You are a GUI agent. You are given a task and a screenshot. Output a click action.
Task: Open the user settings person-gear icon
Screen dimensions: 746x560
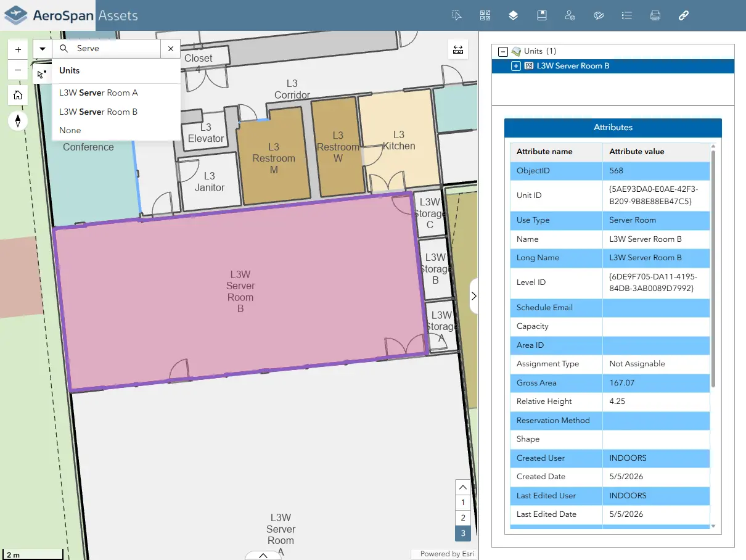click(x=570, y=15)
